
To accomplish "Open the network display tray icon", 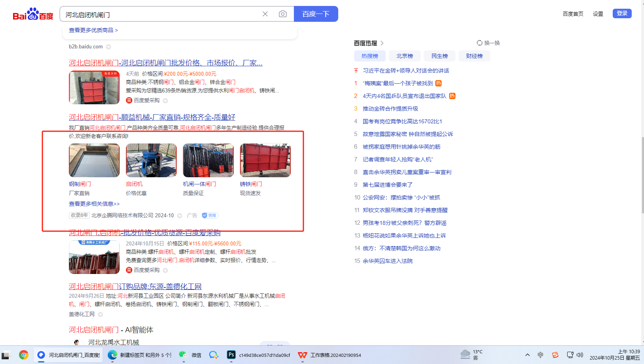I will [x=570, y=355].
